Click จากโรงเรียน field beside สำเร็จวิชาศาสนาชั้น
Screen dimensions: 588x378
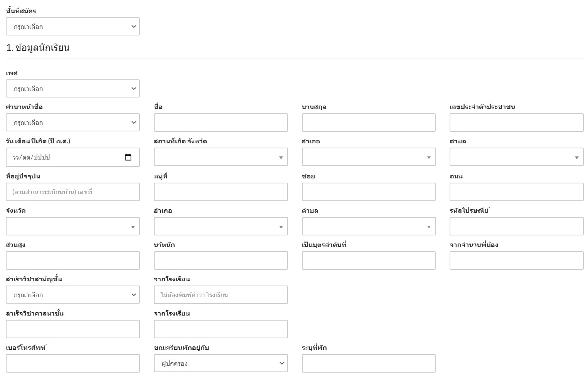coord(221,329)
